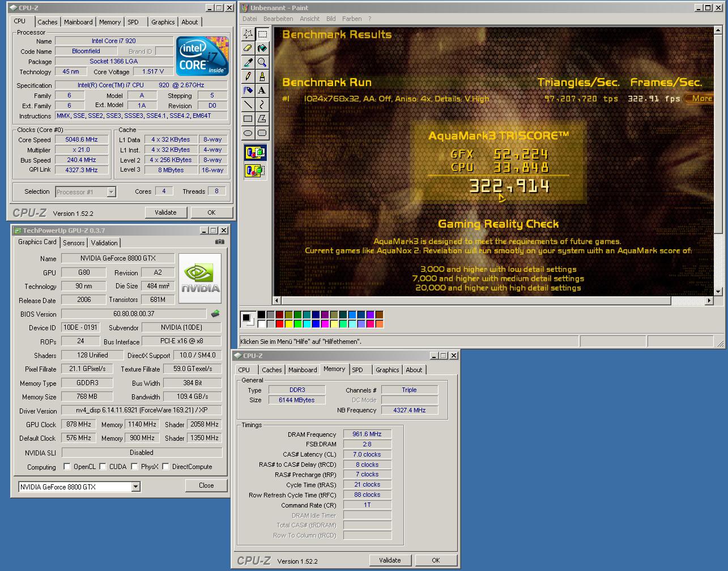Click the BIOS save chip icon in GPU-Z
This screenshot has height=571, width=728.
(x=215, y=313)
